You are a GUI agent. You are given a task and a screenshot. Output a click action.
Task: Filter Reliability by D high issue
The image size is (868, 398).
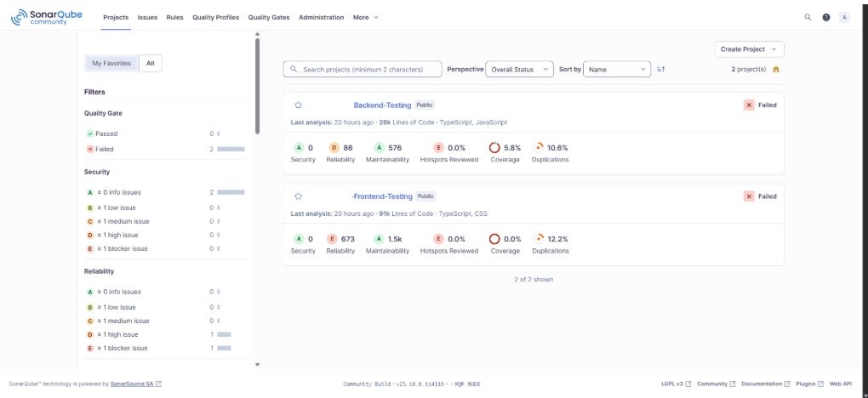click(164, 334)
